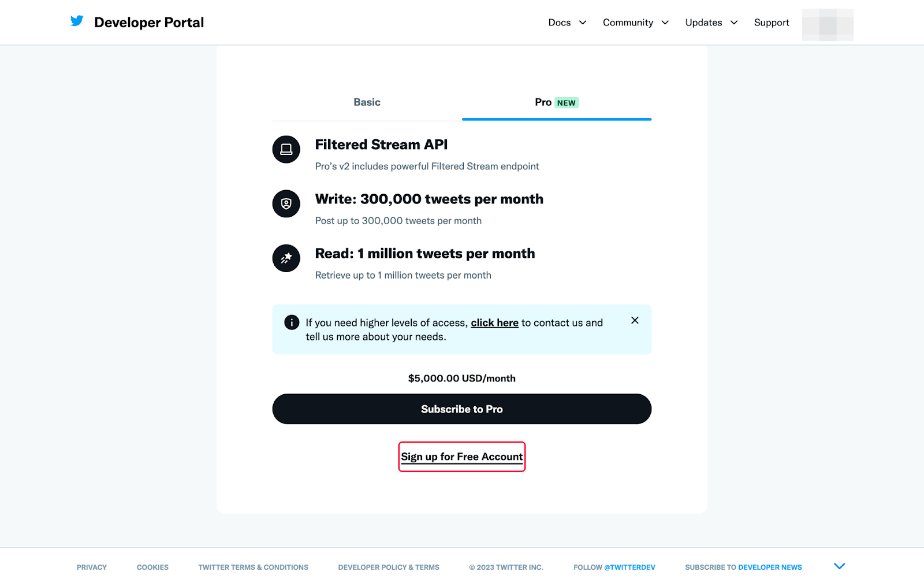Click the Filtered Stream API laptop icon

[286, 150]
